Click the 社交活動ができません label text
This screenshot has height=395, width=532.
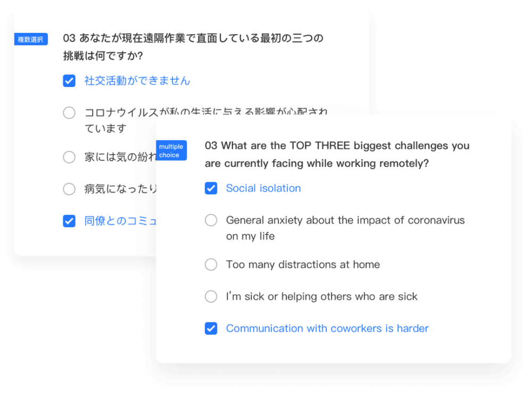pyautogui.click(x=137, y=81)
